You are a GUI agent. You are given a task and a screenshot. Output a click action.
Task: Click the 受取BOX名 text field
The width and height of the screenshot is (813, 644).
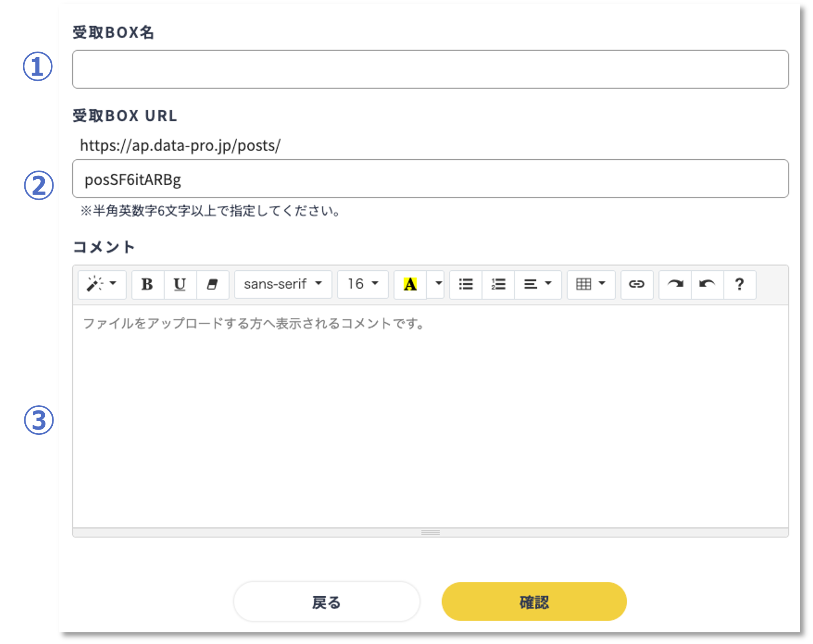point(430,69)
